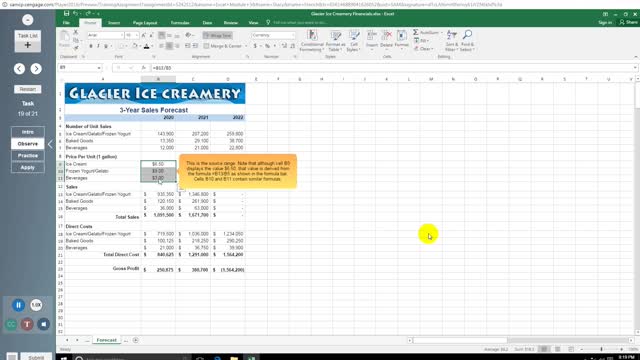Click the formula bar showing =B13/B5
This screenshot has height=360, width=640.
pos(392,68)
